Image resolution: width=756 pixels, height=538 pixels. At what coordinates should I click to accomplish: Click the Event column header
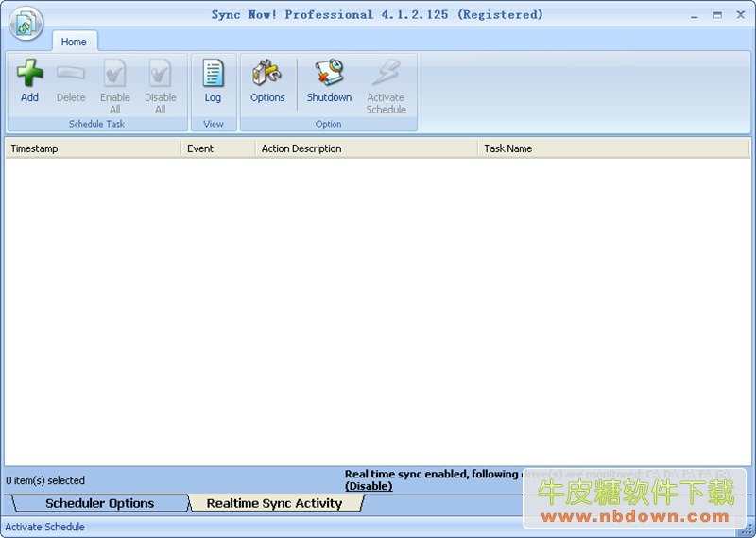217,148
